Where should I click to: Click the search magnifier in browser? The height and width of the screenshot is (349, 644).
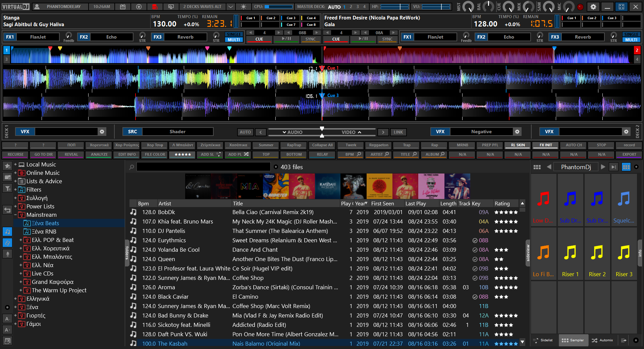tap(132, 167)
